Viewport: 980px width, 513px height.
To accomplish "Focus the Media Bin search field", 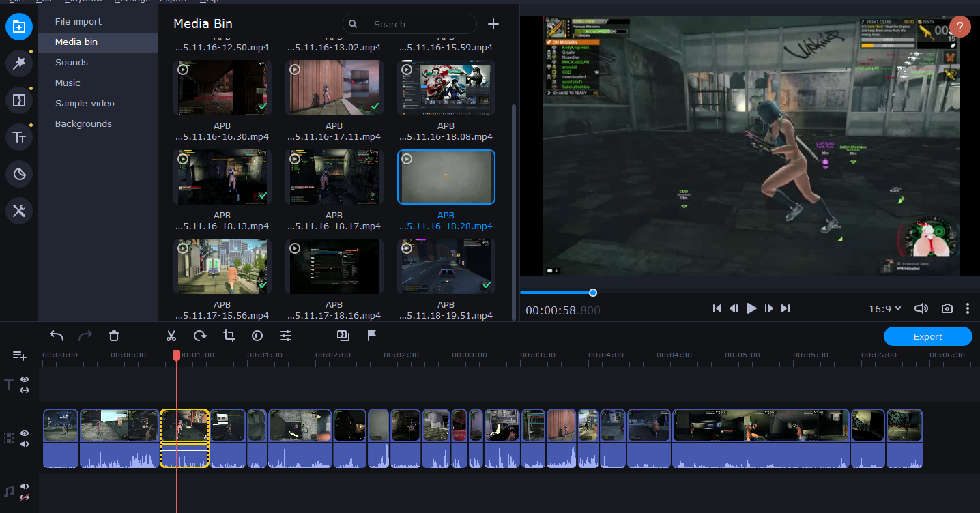I will tap(409, 24).
